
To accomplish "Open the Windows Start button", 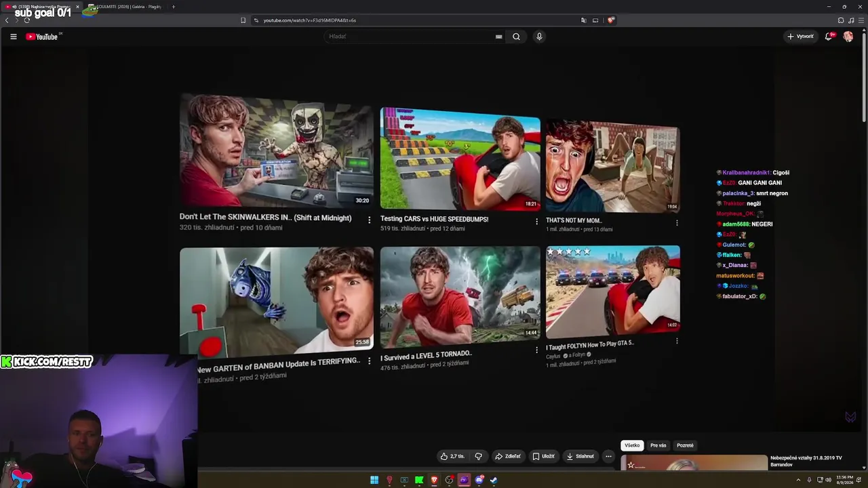I will coord(374,480).
